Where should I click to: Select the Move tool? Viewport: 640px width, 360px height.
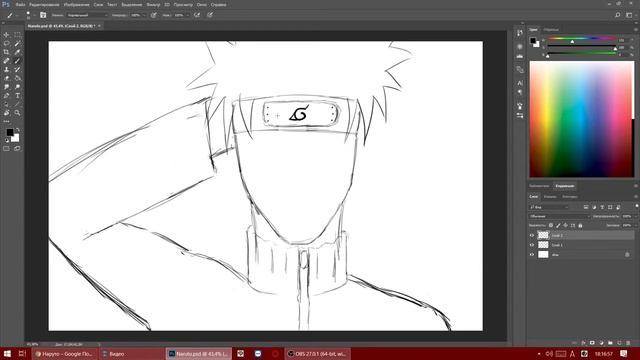tap(6, 35)
